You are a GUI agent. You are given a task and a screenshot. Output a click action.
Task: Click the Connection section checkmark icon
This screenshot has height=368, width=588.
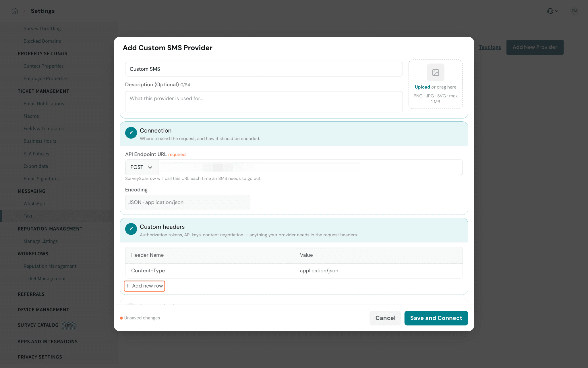131,133
